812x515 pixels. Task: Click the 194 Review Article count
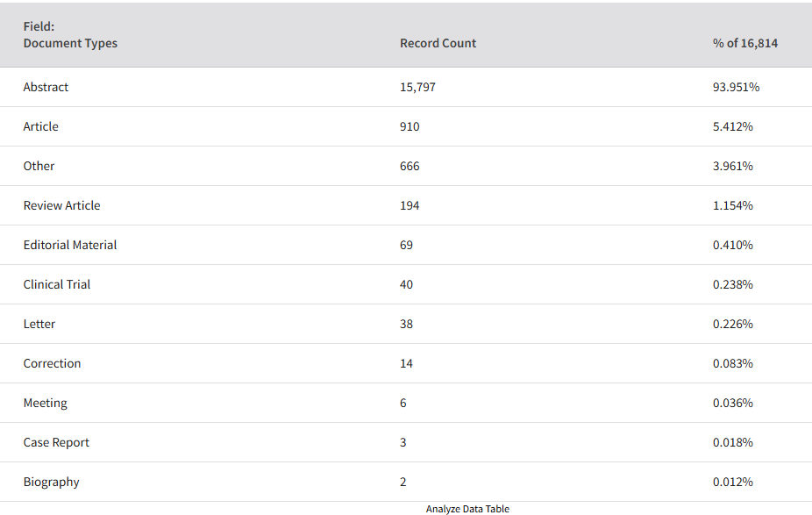pos(410,205)
